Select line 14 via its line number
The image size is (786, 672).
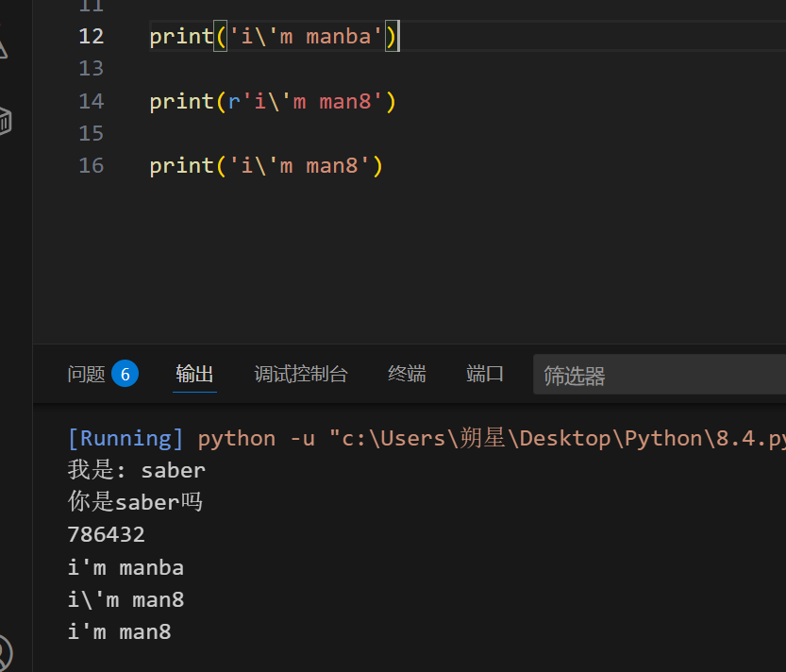point(92,101)
